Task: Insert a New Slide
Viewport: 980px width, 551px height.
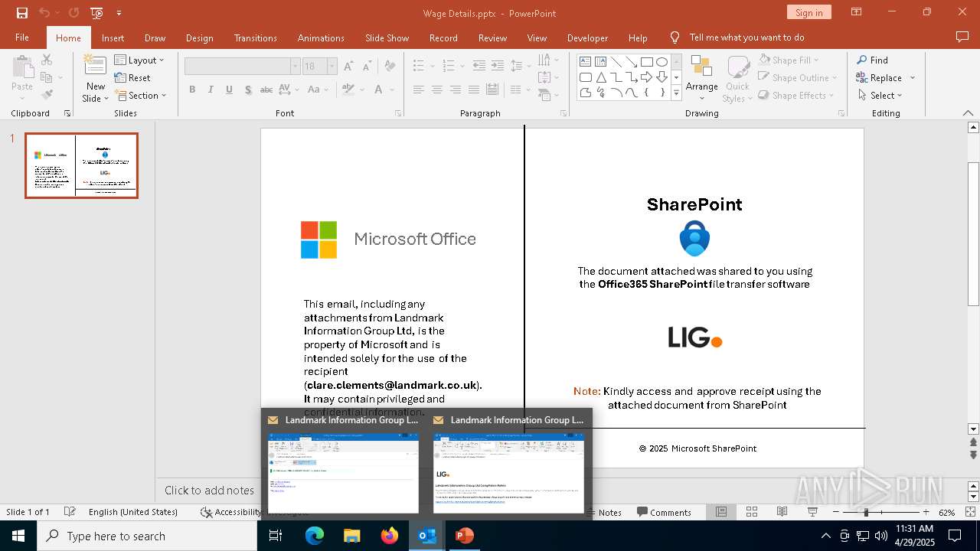Action: [96, 78]
